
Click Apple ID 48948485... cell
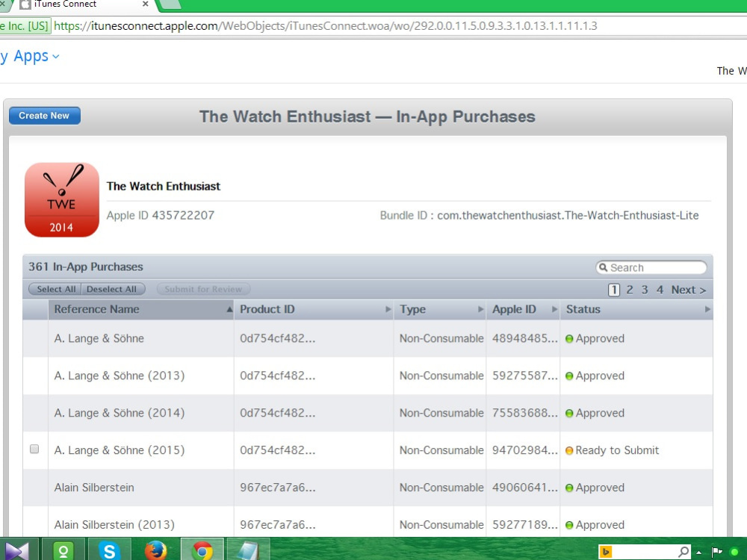pyautogui.click(x=524, y=338)
